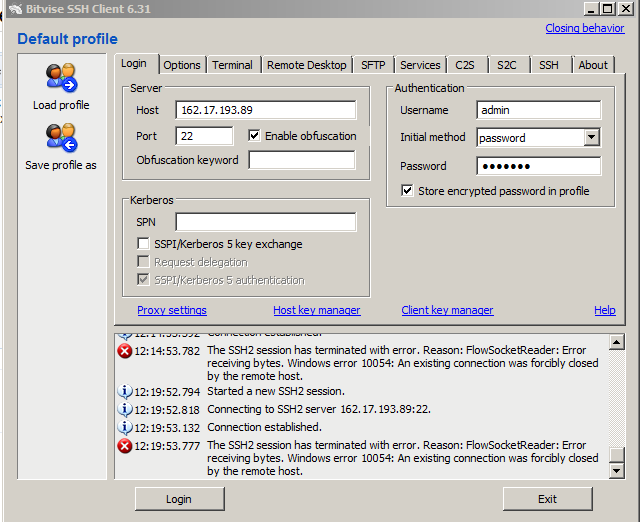Open the SFTP tab
Image resolution: width=640 pixels, height=522 pixels.
(x=373, y=65)
